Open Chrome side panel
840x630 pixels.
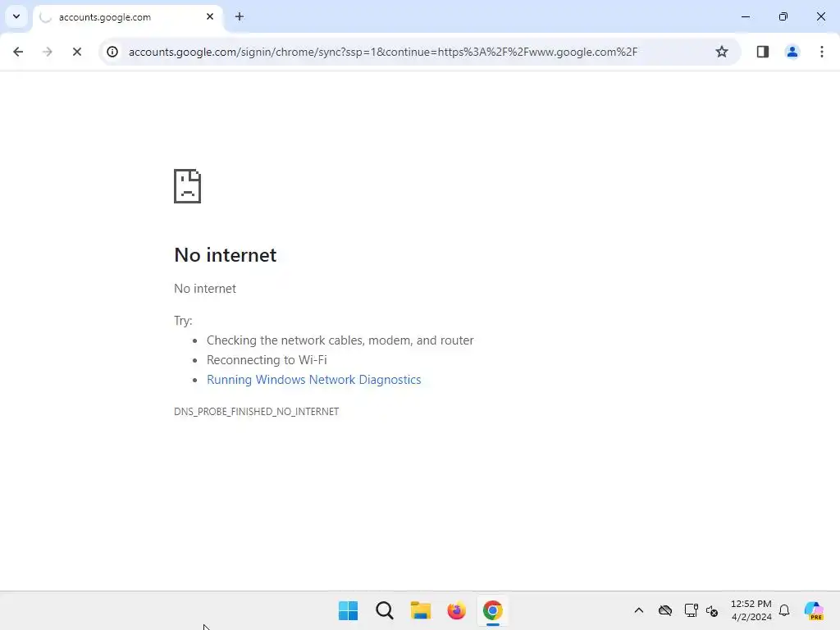[762, 52]
